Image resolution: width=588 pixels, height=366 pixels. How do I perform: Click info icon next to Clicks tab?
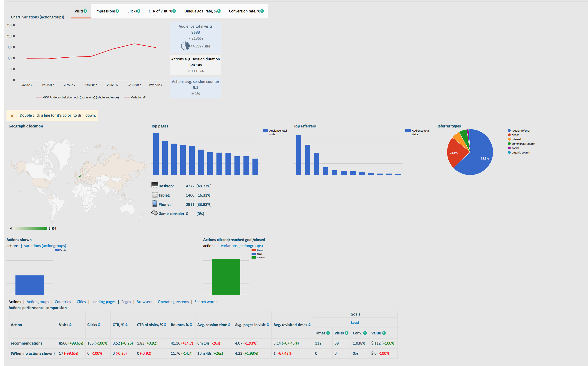point(139,11)
